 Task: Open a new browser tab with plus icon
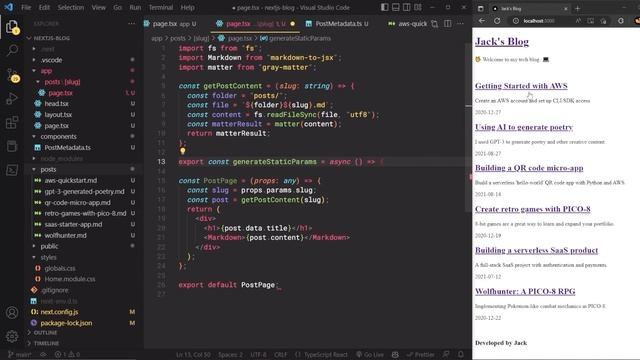[578, 8]
